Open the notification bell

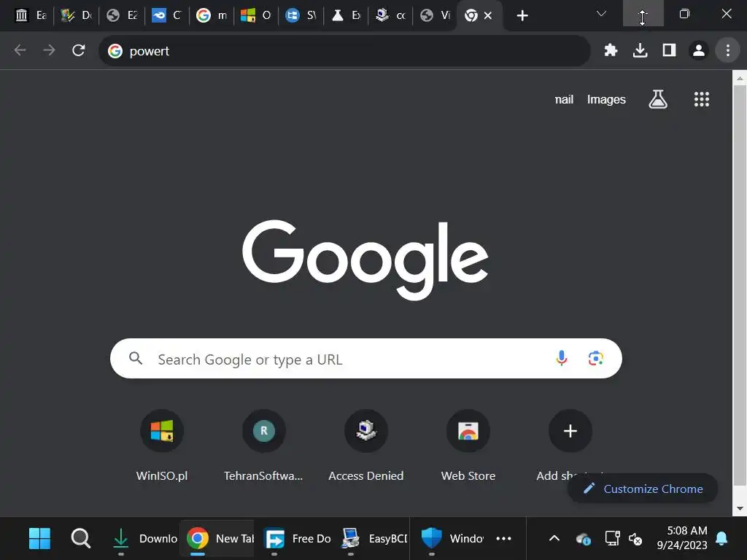point(721,539)
